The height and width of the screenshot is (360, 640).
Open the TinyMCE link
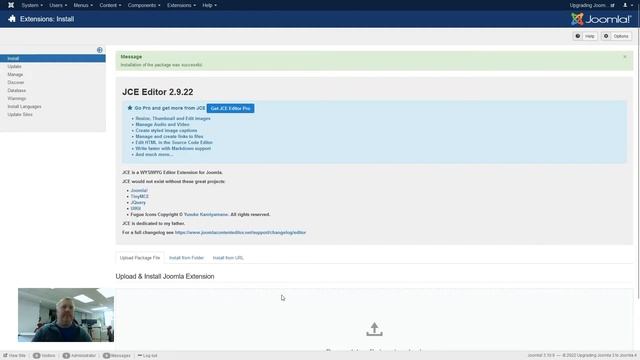[x=139, y=197]
